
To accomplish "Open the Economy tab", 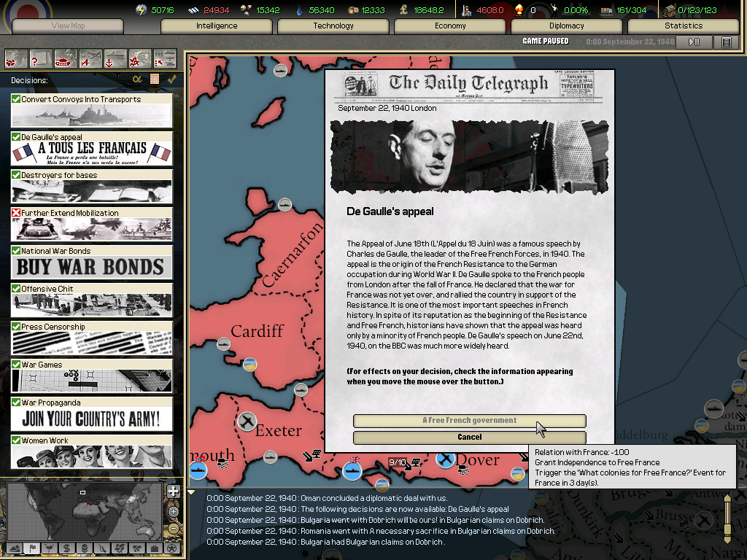I will pyautogui.click(x=450, y=26).
